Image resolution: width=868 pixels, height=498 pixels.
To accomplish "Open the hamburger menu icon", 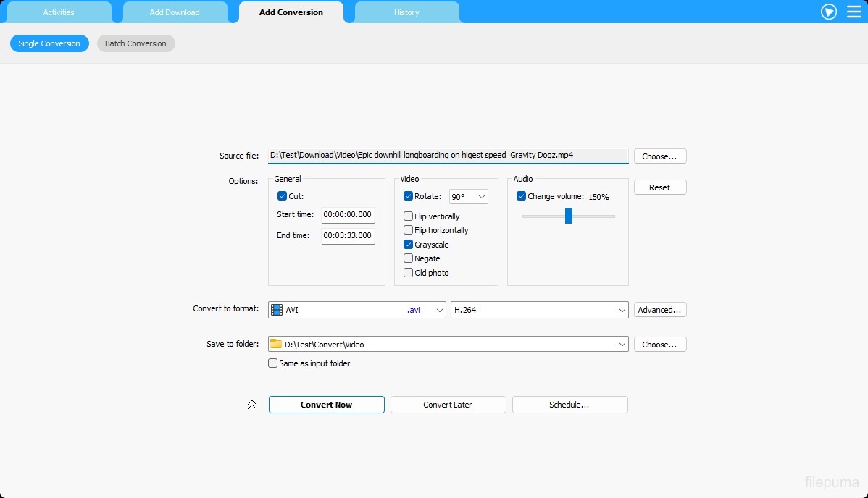I will [854, 12].
